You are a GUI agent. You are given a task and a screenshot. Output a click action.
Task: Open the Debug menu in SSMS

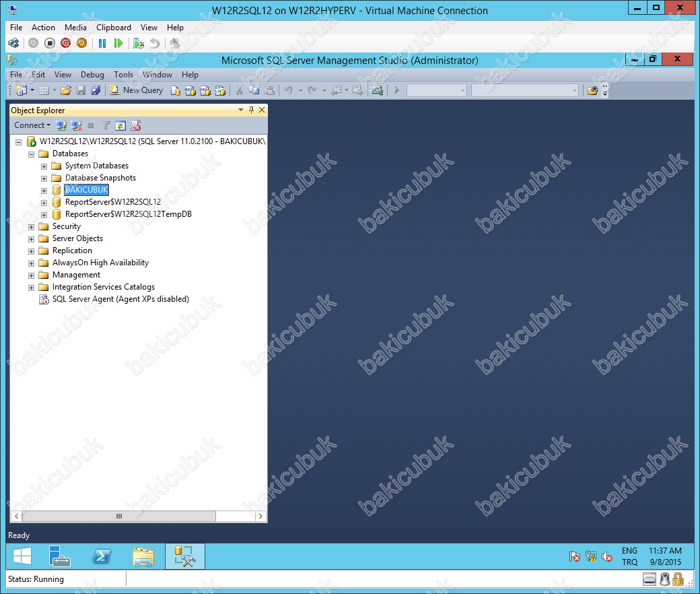coord(92,75)
